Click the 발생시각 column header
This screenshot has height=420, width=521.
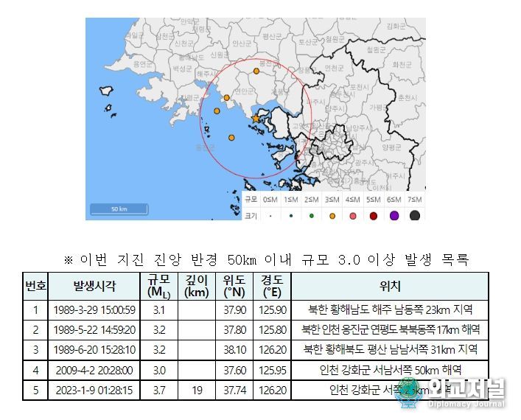[94, 286]
